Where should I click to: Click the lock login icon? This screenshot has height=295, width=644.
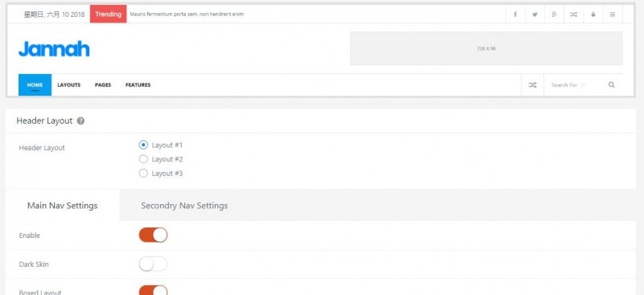tap(593, 14)
